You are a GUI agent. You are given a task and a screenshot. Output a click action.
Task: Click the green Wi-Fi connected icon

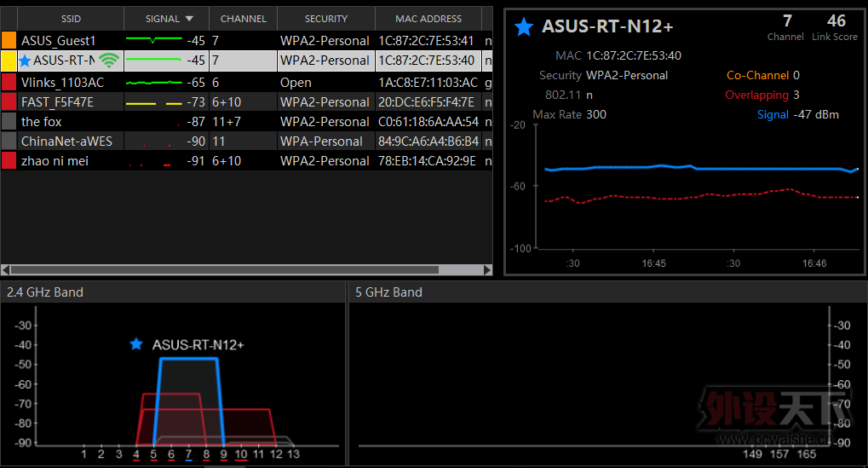point(109,61)
